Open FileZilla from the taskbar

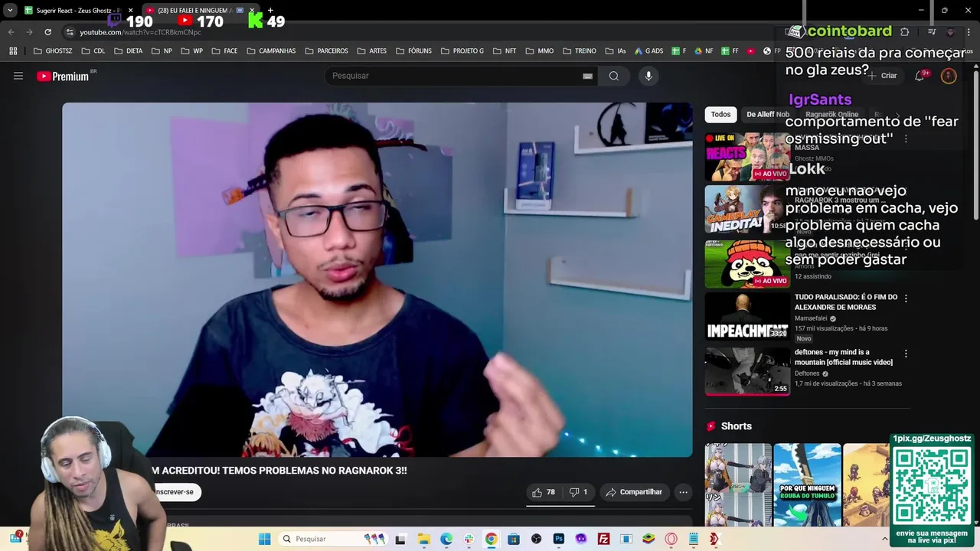point(603,539)
